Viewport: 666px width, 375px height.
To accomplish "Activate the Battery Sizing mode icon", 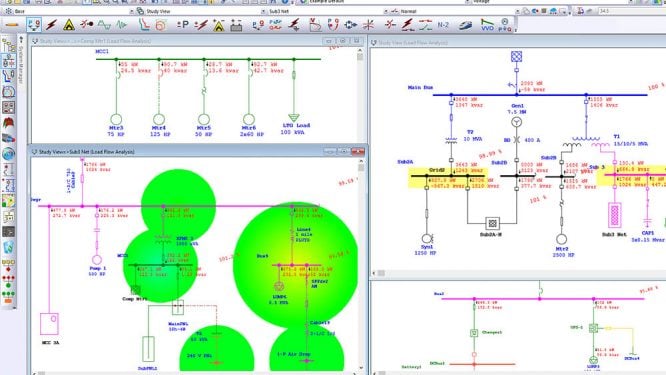I will point(236,25).
